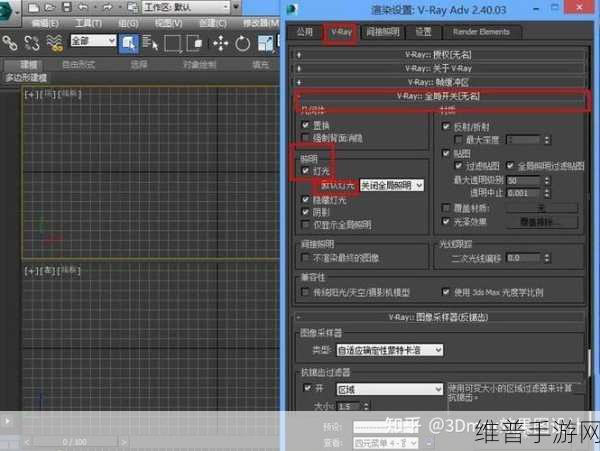Select the Bind to Space Warp tool
This screenshot has width=600, height=451.
tap(55, 43)
